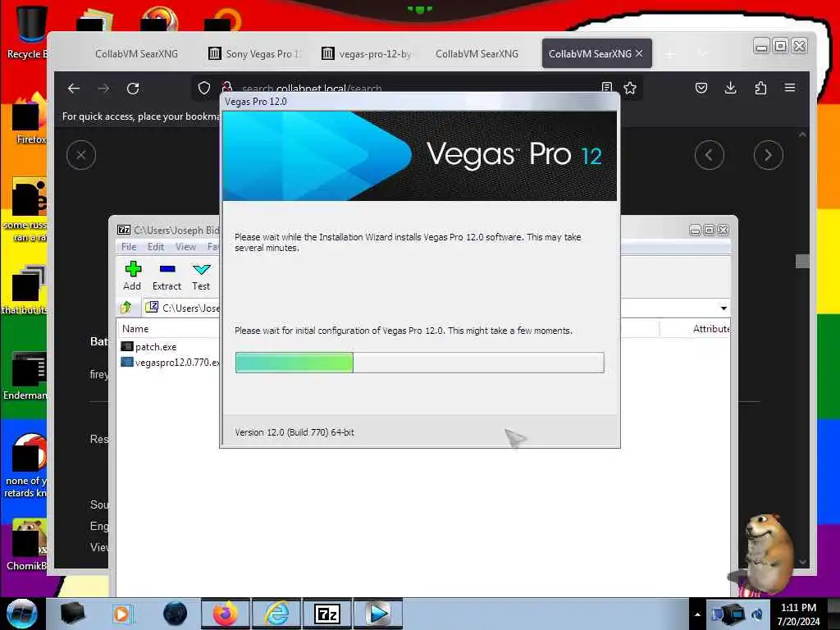Click the Vegas Pro installation progress bar
This screenshot has height=630, width=840.
pyautogui.click(x=419, y=363)
